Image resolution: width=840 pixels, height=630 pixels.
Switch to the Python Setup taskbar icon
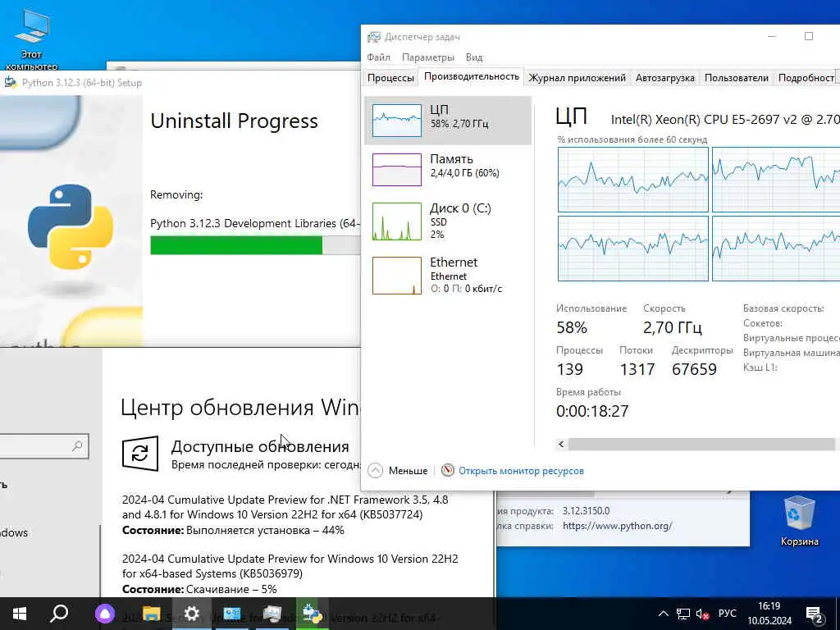[313, 614]
